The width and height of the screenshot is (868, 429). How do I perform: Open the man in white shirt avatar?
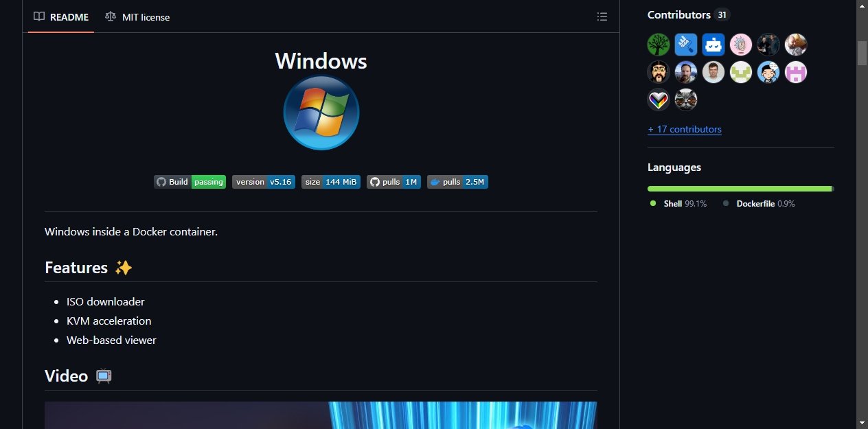[x=713, y=72]
